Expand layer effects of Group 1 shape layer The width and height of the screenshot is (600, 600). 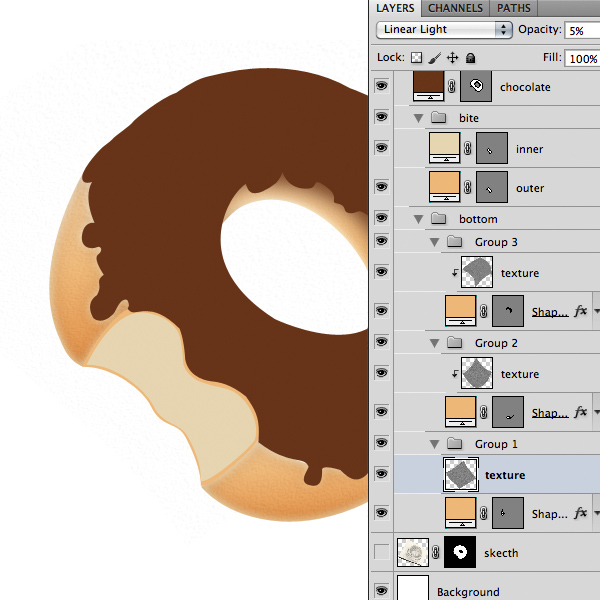pos(597,514)
